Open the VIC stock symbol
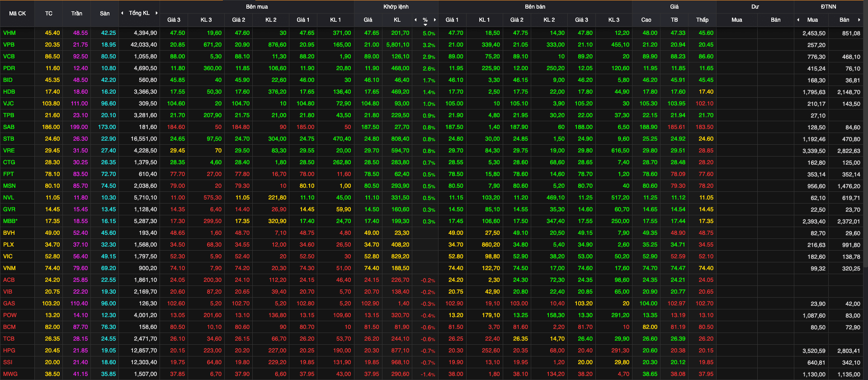This screenshot has height=380, width=868. click(8, 256)
